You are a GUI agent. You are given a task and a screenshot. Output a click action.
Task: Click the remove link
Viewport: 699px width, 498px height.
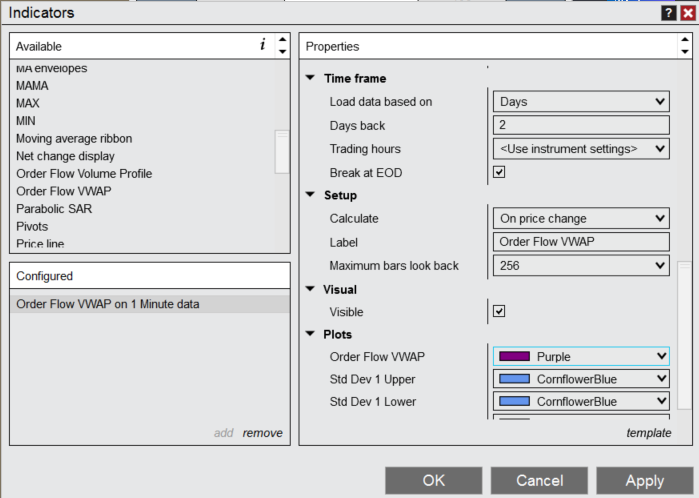pos(263,433)
